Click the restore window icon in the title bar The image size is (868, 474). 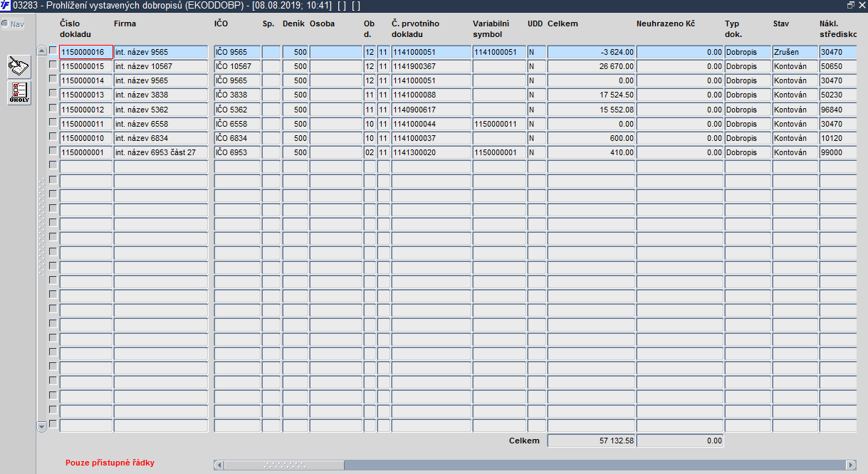click(851, 5)
